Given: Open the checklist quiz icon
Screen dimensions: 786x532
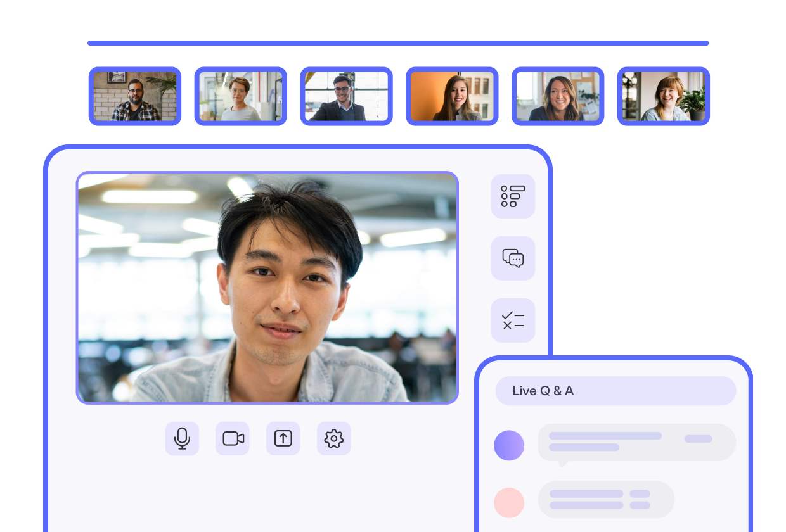Looking at the screenshot, I should point(513,320).
